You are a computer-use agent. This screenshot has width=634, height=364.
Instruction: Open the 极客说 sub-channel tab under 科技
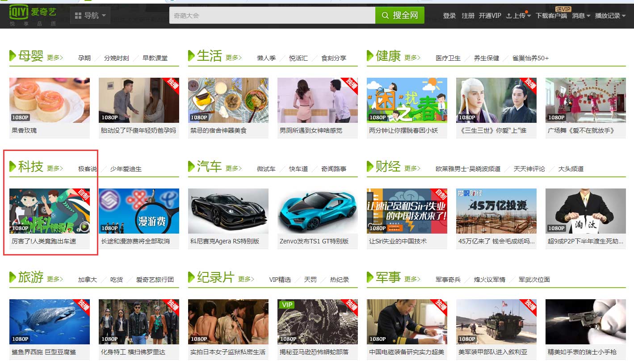point(87,169)
